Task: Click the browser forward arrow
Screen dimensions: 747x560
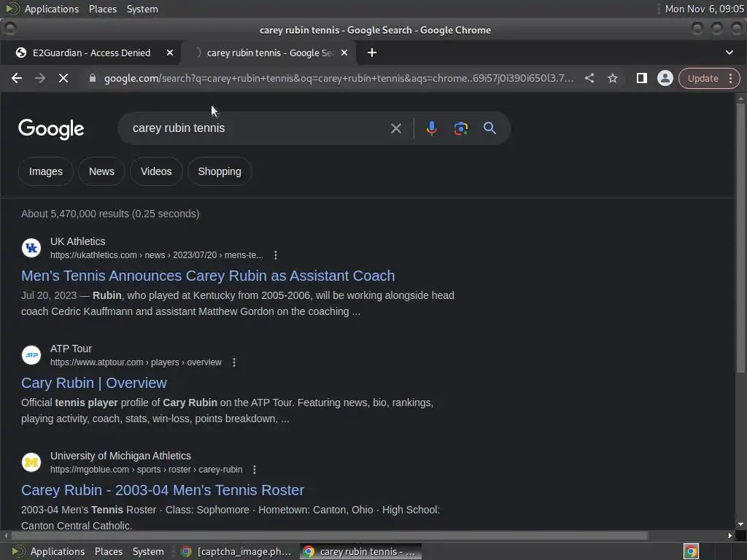Action: (x=40, y=78)
